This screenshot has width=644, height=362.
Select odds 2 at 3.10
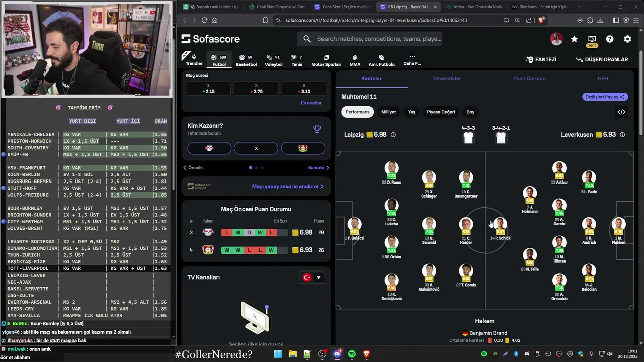coord(304,88)
